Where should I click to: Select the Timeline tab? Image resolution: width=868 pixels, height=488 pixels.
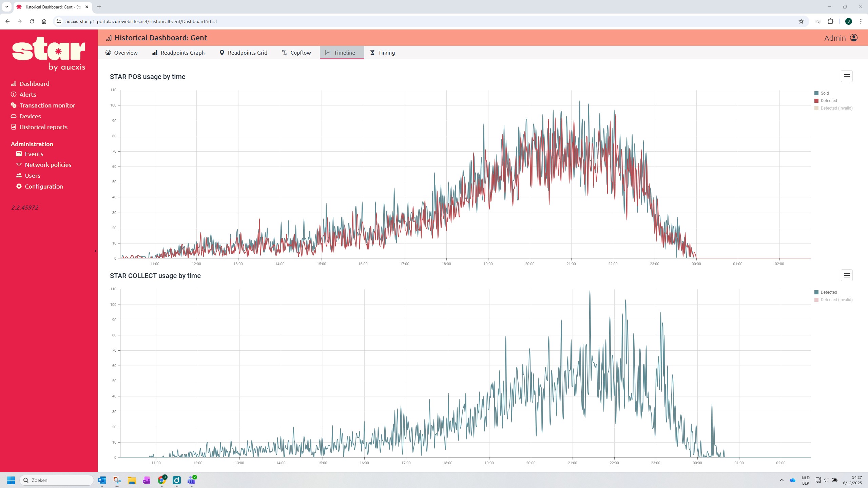click(x=342, y=53)
